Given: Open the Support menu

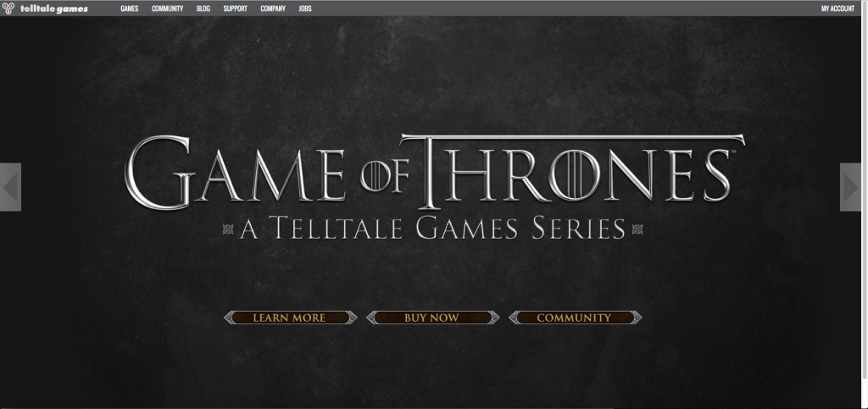Looking at the screenshot, I should tap(236, 8).
